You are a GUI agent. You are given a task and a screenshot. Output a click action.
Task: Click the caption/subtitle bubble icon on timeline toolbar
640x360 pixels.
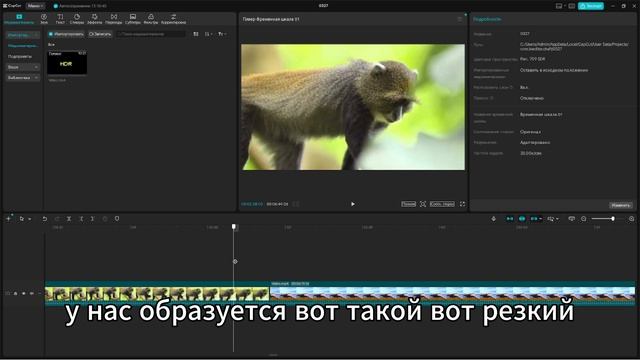point(571,219)
